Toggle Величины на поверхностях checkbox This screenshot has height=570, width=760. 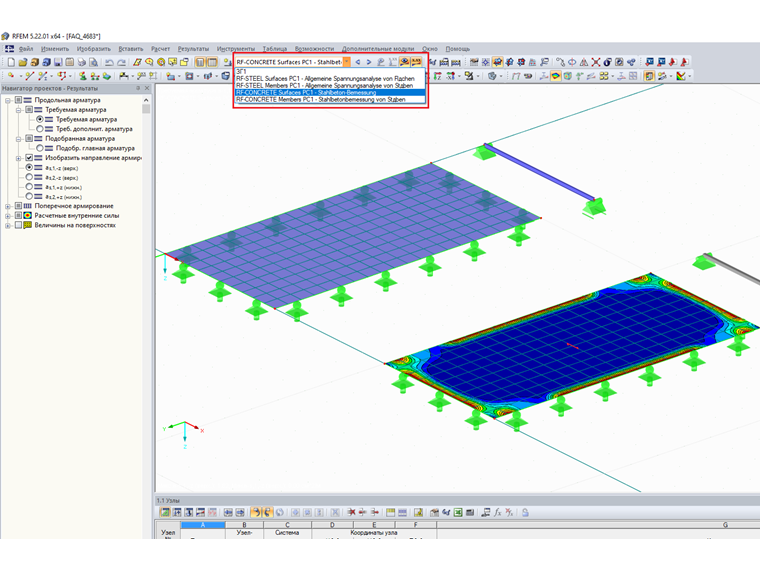point(18,225)
